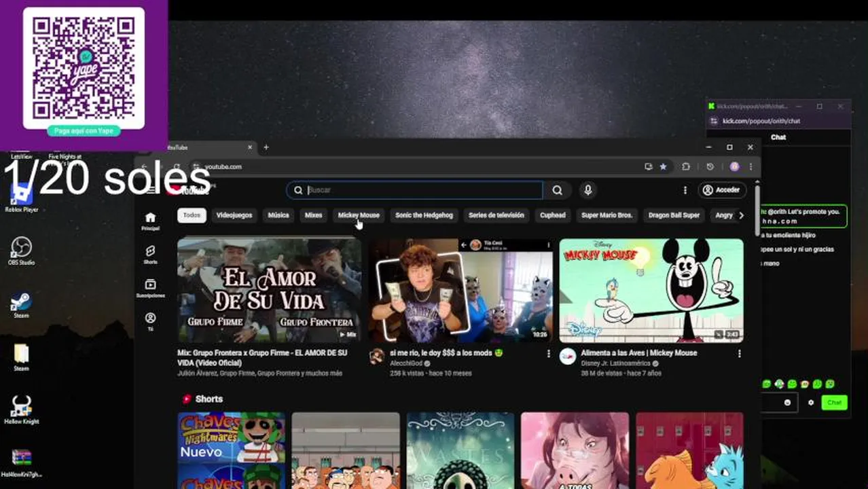This screenshot has width=868, height=489.
Task: Open Disney Jr. Latinoamérica channel avatar
Action: (568, 357)
